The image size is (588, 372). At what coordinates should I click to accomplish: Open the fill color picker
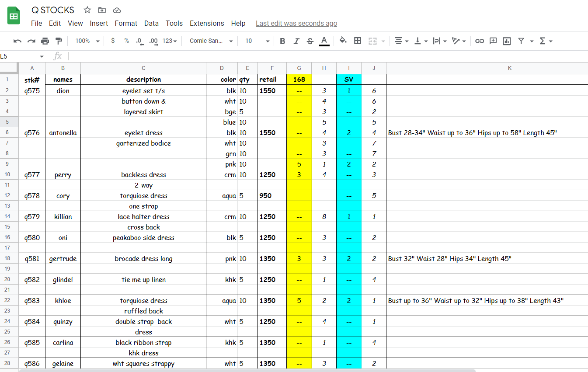click(x=343, y=41)
